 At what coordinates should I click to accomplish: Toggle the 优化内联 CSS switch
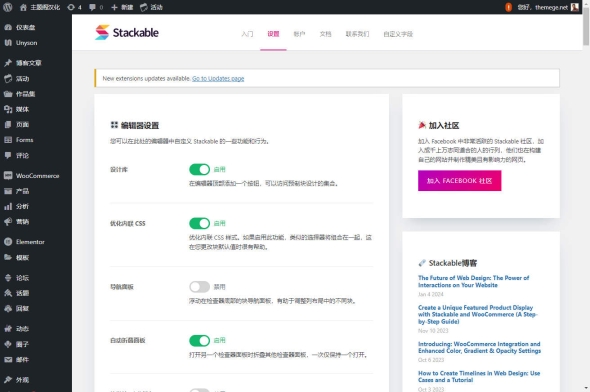199,223
